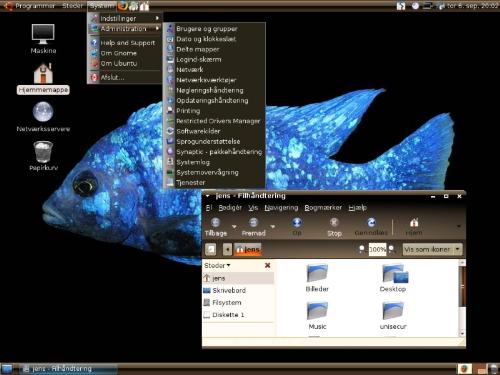Open Delte mapper menu entry
This screenshot has width=500, height=375.
point(214,49)
